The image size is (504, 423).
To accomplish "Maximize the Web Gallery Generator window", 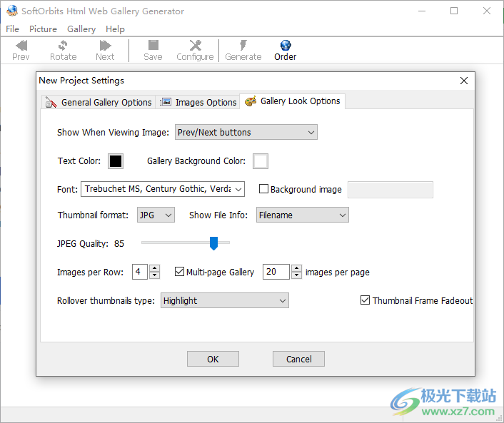I will coord(454,11).
